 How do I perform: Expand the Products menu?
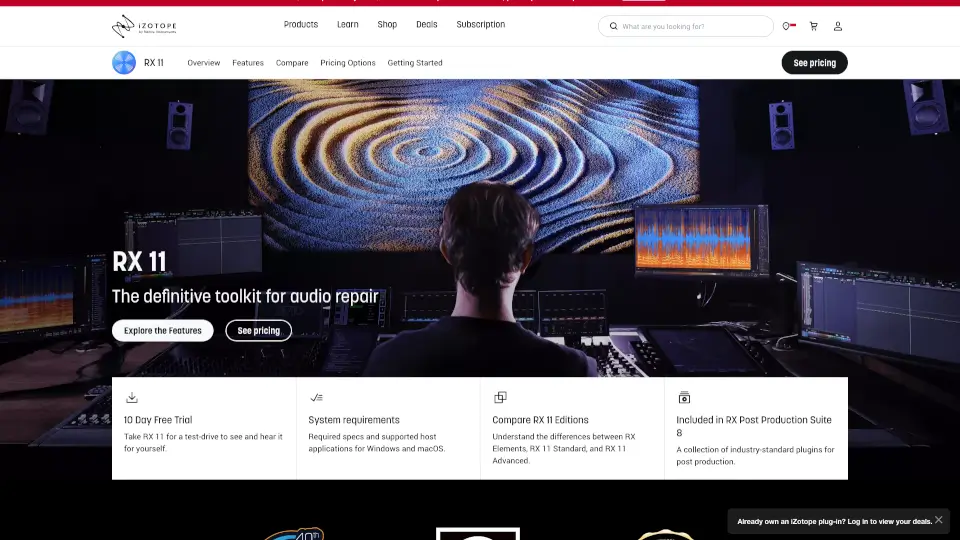click(x=300, y=25)
